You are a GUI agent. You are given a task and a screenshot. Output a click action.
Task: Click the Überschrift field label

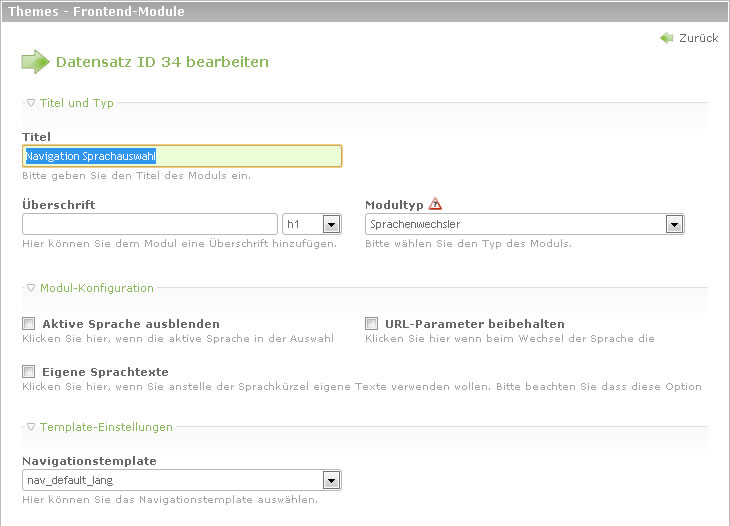point(59,205)
